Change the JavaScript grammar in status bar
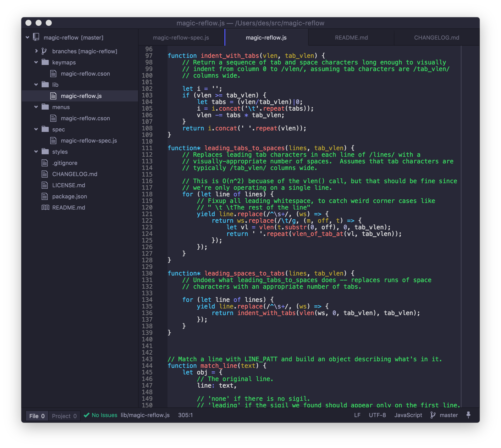Image resolution: width=501 pixels, height=448 pixels. [408, 415]
